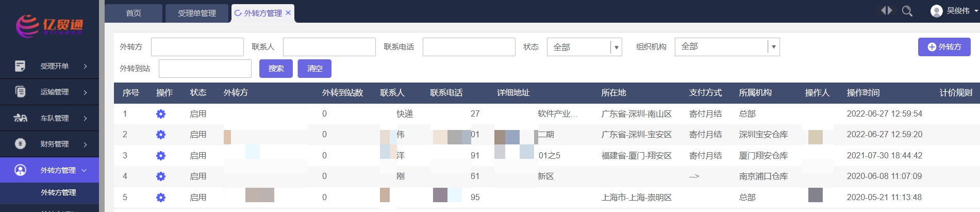Open the gear action icon in row 3
Viewport: 980px width, 212px height.
(x=161, y=156)
